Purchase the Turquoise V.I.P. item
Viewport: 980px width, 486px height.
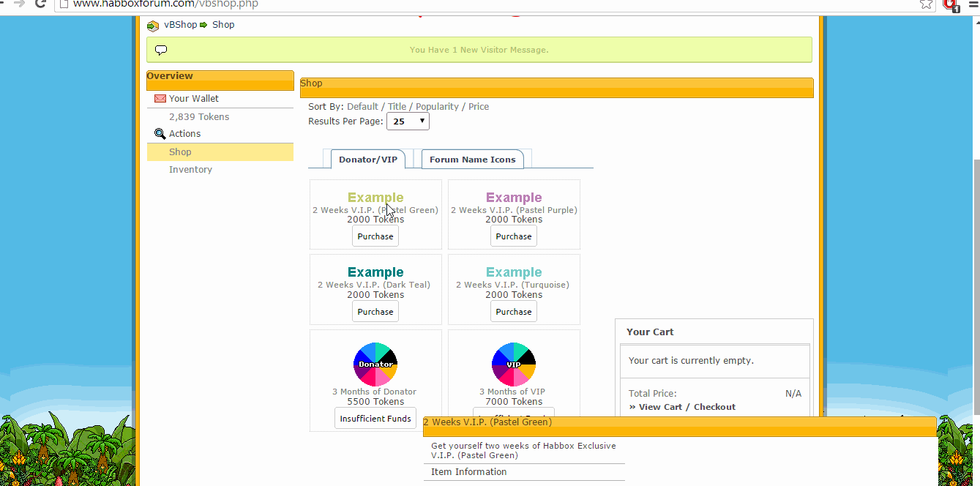coord(514,312)
